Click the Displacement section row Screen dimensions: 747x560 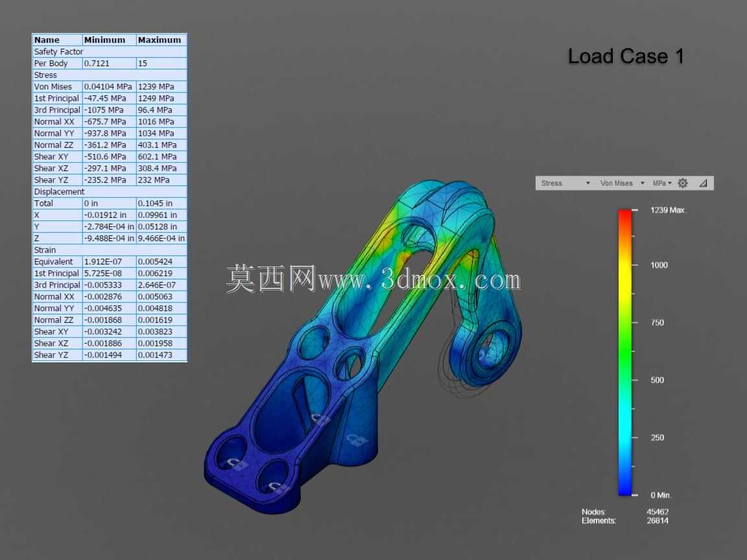click(110, 191)
